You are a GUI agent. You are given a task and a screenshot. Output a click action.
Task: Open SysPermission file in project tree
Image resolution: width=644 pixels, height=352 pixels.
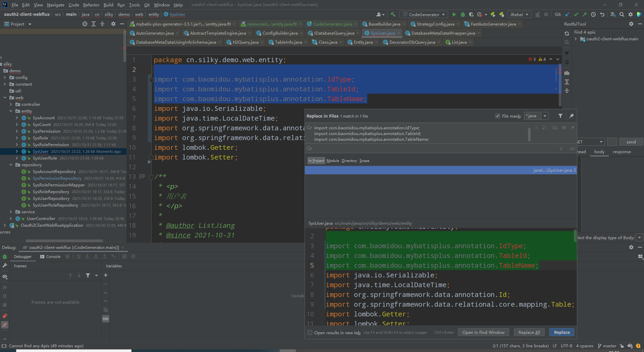47,131
